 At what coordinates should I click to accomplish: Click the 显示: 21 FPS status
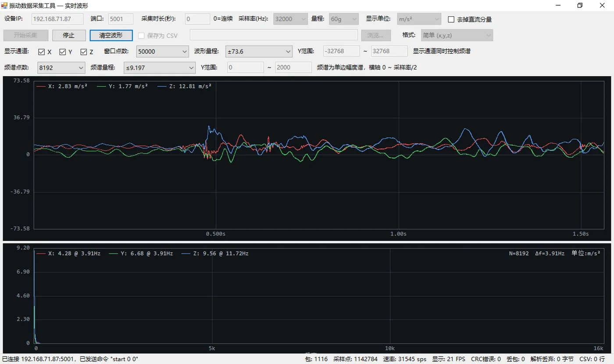[x=449, y=359]
